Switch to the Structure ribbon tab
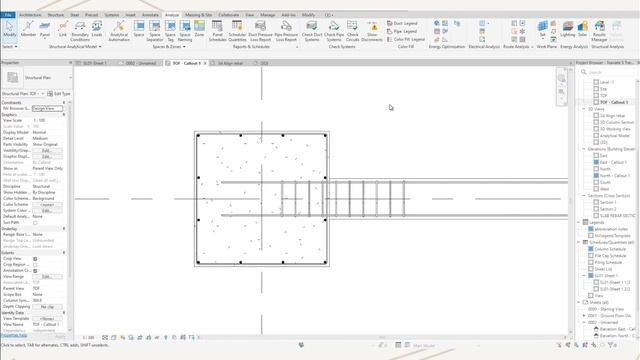The width and height of the screenshot is (640, 360). (x=56, y=15)
